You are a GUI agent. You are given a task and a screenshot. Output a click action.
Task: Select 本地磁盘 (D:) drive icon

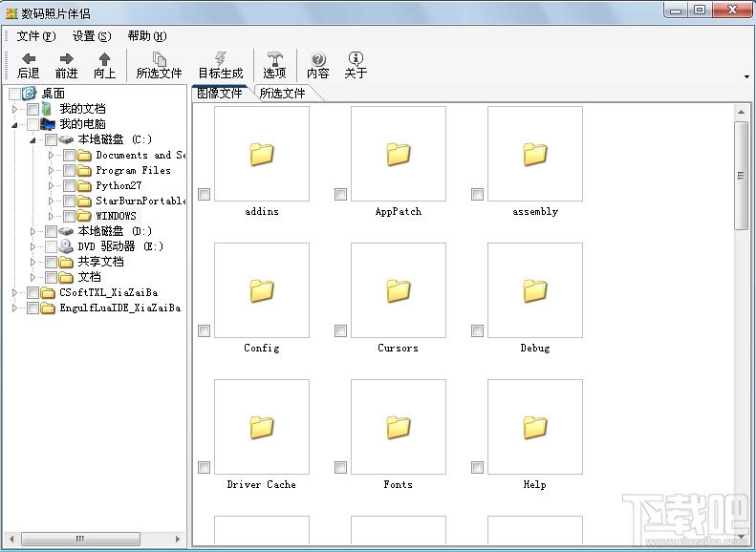tap(66, 231)
